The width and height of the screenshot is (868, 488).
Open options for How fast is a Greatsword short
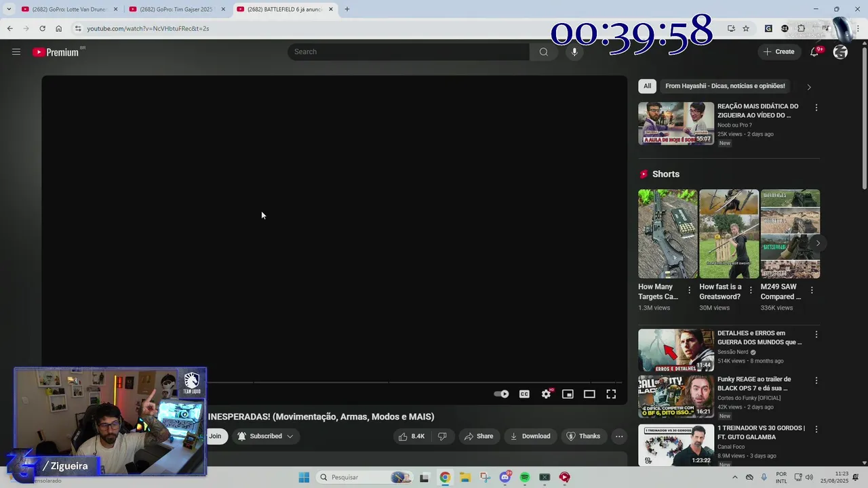[751, 290]
